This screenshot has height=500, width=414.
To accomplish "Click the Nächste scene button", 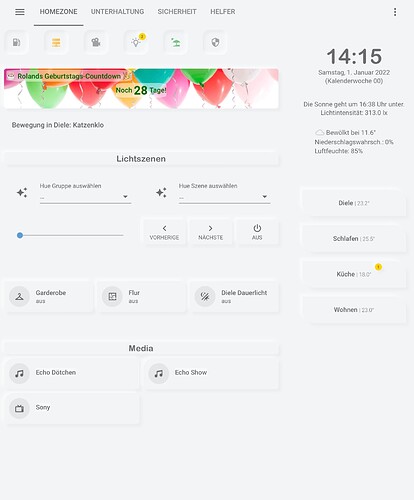I will [x=210, y=232].
